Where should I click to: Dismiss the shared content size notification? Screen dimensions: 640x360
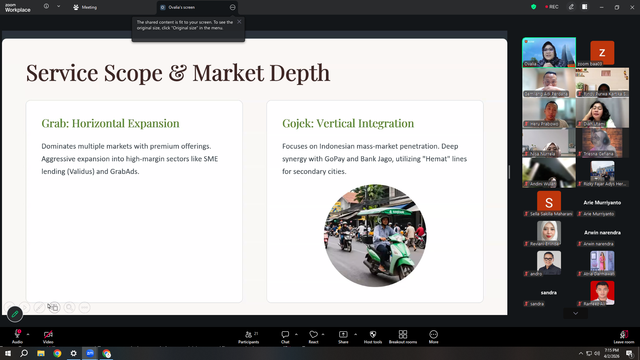[x=239, y=22]
